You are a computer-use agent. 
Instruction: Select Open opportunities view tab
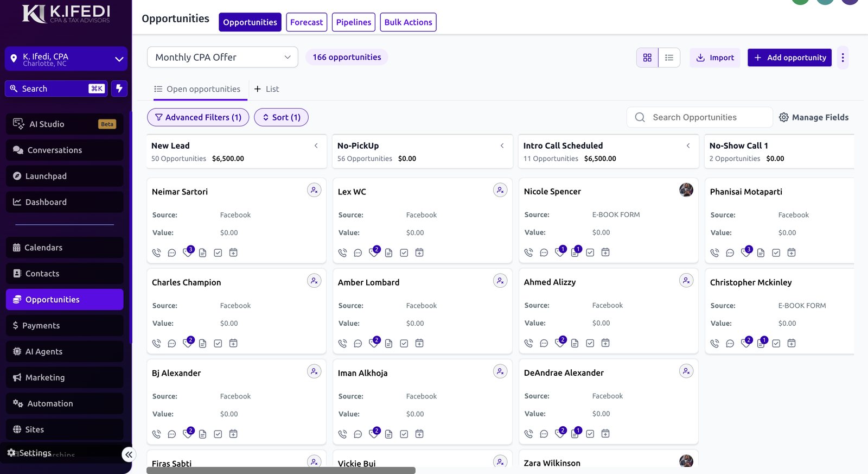(197, 89)
